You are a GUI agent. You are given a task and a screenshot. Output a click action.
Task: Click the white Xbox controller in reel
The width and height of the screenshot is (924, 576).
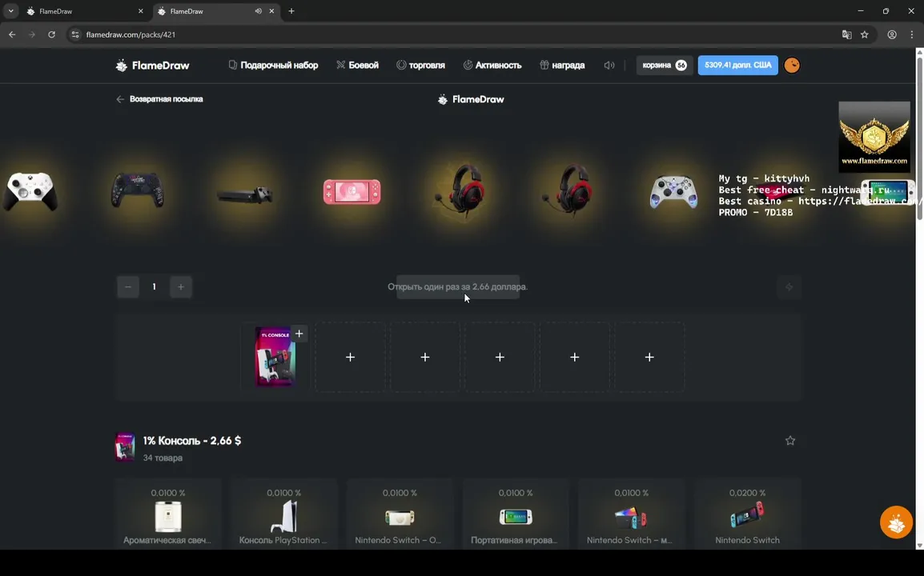[x=30, y=191]
